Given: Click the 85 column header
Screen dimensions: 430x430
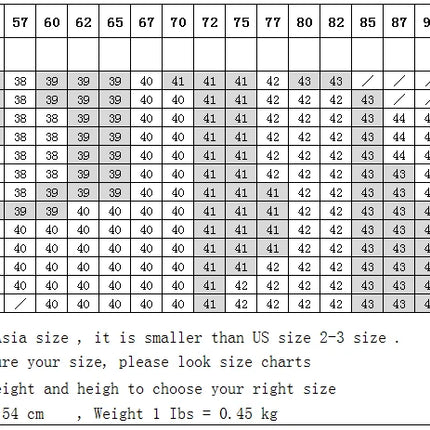Looking at the screenshot, I should click(367, 22).
